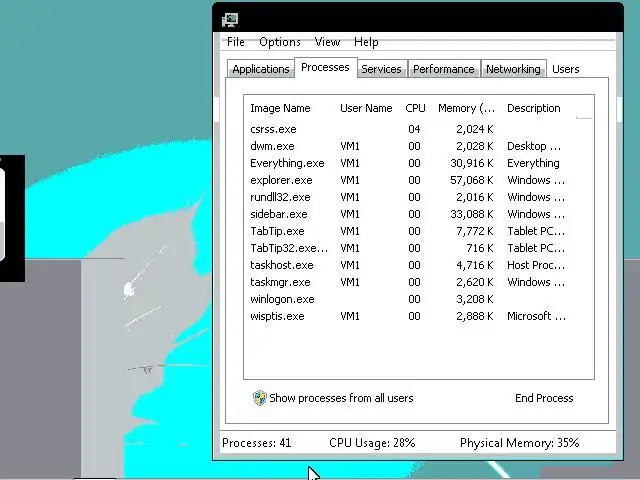Click the shield icon beside Show processes

tap(260, 398)
